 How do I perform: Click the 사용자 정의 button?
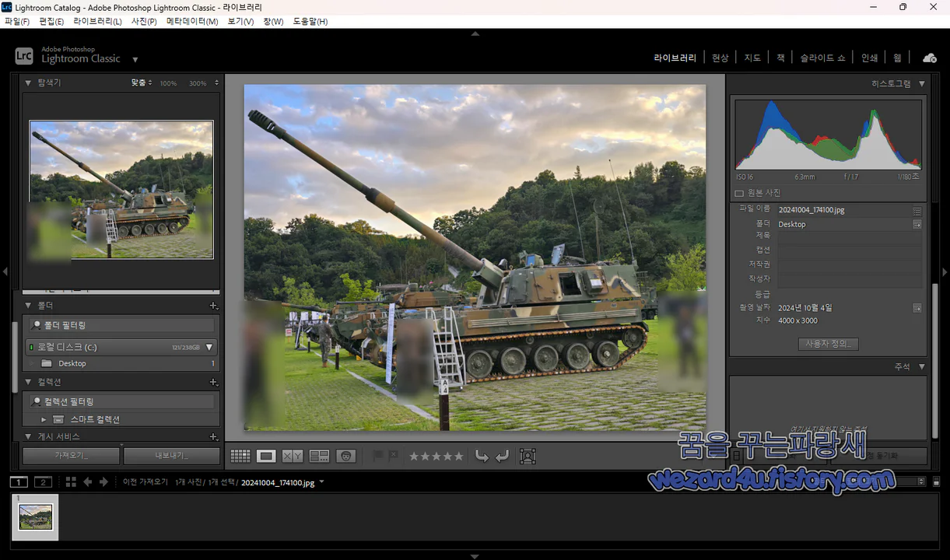828,344
